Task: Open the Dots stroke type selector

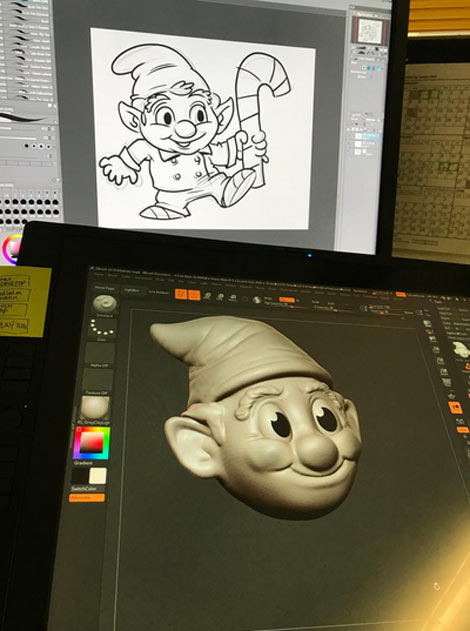Action: coord(102,328)
